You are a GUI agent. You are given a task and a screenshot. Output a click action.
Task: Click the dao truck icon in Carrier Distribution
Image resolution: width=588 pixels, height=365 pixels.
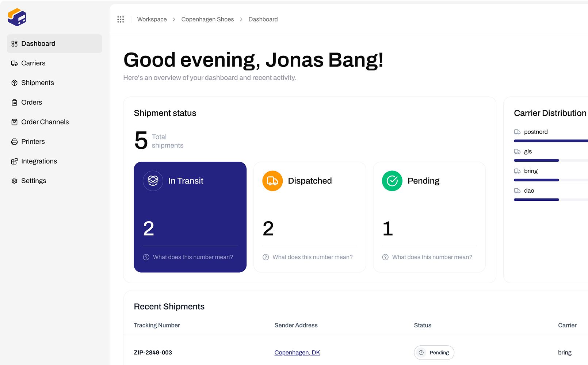(x=517, y=191)
